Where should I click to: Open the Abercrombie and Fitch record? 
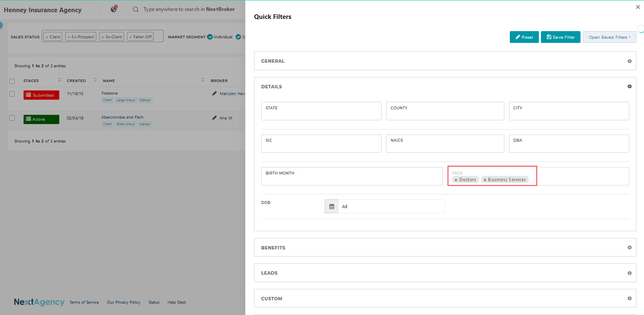[122, 117]
